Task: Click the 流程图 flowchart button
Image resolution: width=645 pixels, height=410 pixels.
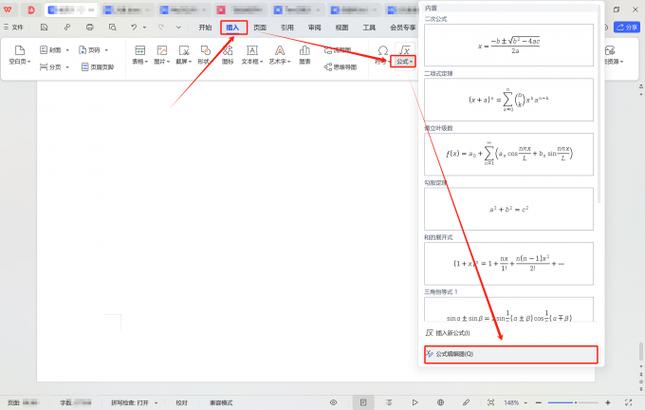Action: [337, 50]
